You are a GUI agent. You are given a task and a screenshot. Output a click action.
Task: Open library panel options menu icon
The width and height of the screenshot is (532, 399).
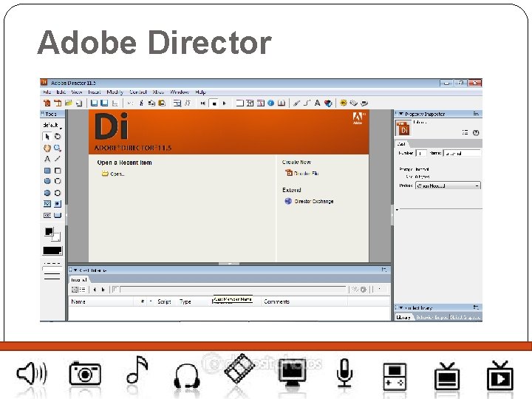click(x=476, y=307)
